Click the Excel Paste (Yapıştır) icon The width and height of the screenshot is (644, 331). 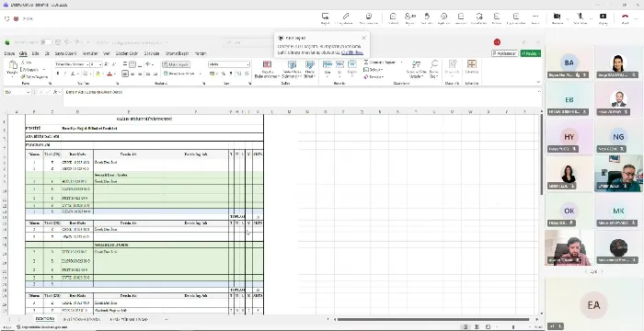pyautogui.click(x=12, y=65)
